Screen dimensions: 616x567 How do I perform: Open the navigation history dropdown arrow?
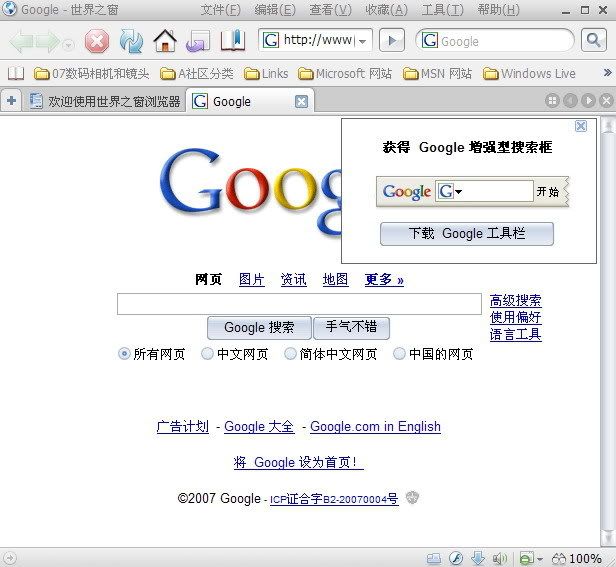coord(68,45)
